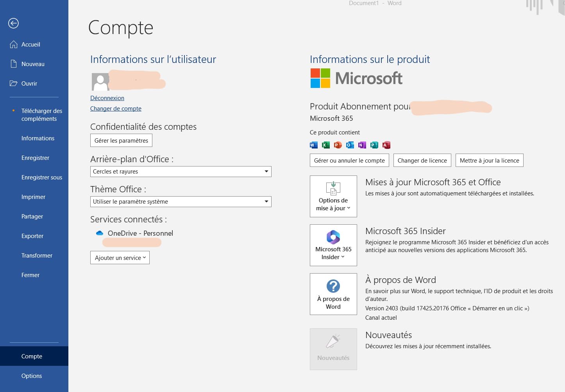This screenshot has width=565, height=392.
Task: Open Options in the sidebar
Action: pos(34,376)
